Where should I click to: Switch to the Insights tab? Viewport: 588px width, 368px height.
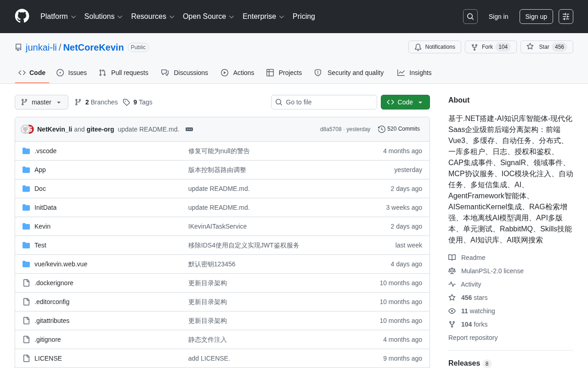414,73
